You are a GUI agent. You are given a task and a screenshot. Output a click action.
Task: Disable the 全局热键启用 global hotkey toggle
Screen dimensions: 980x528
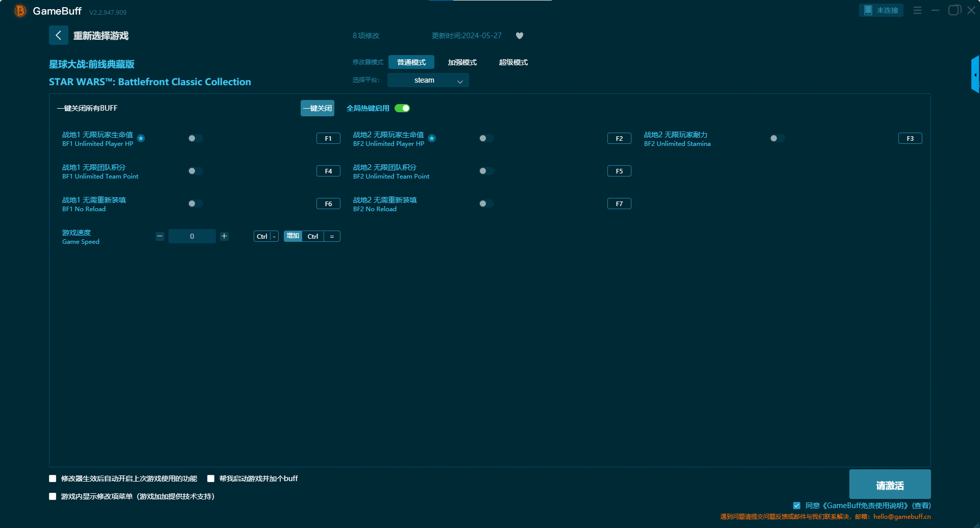point(402,108)
